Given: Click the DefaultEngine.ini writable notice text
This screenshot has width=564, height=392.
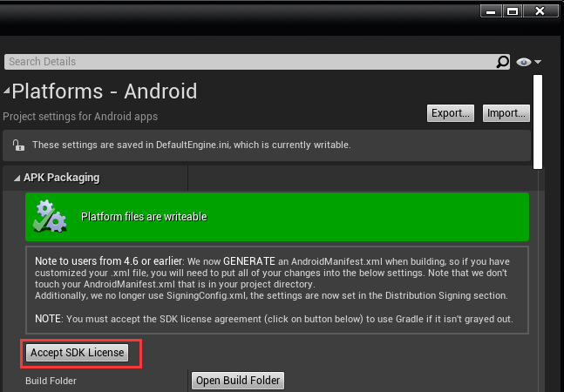Looking at the screenshot, I should pos(192,145).
